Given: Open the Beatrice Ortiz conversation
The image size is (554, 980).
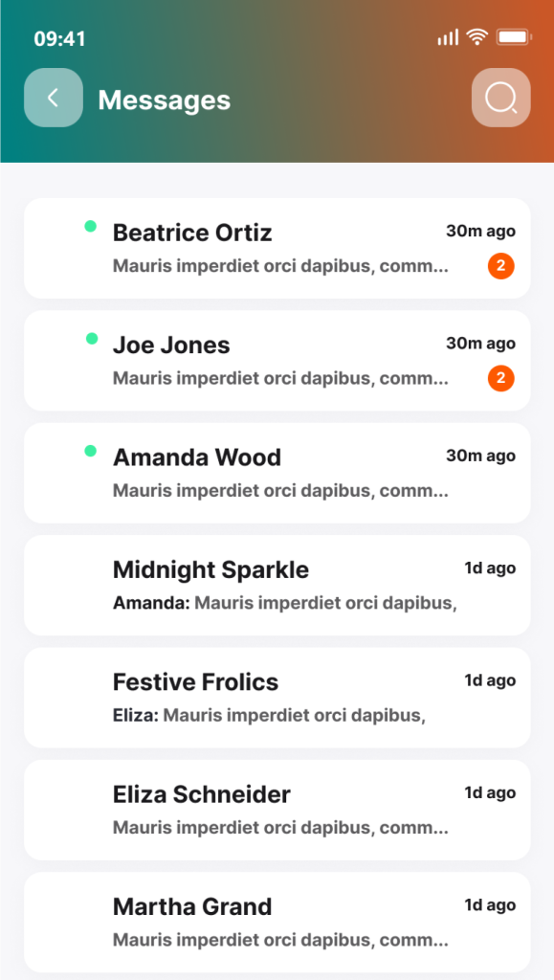Looking at the screenshot, I should click(277, 248).
